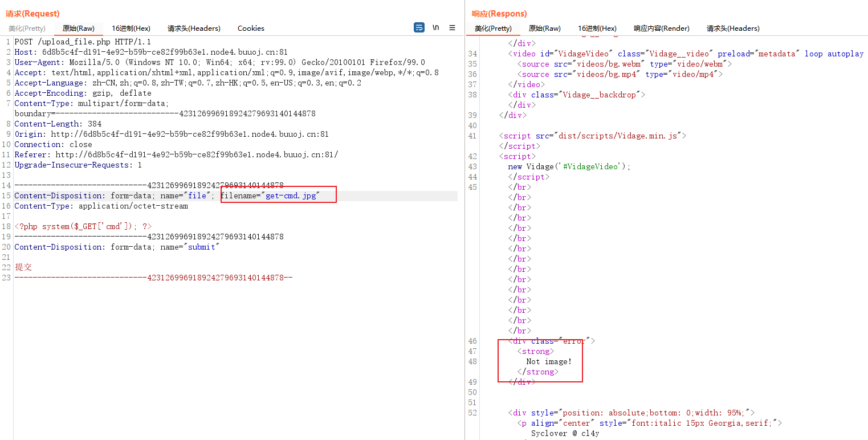Click the Accept: text/html header line
This screenshot has width=868, height=440.
(226, 72)
